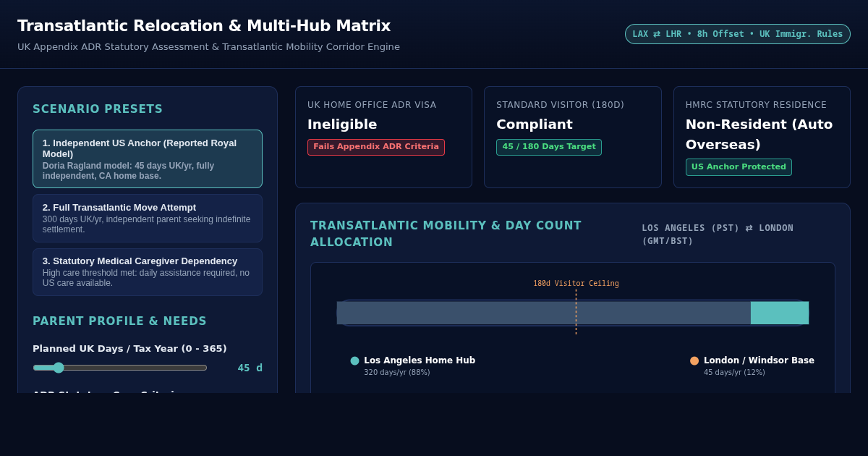Click the Compliant status text
The height and width of the screenshot is (456, 868).
point(535,124)
